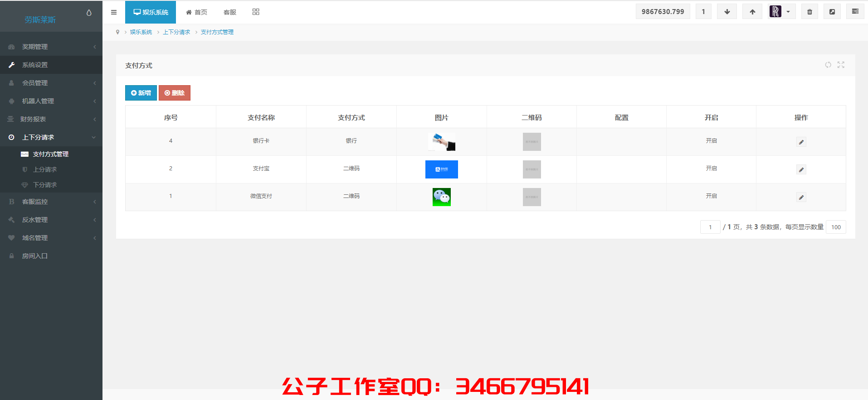Edit the 支付宝 row with pencil icon
868x400 pixels.
tap(801, 169)
